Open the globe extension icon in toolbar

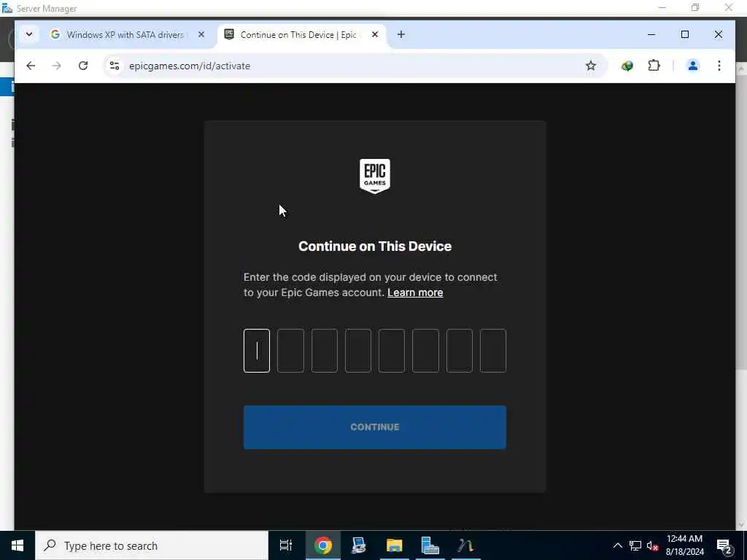pyautogui.click(x=627, y=66)
